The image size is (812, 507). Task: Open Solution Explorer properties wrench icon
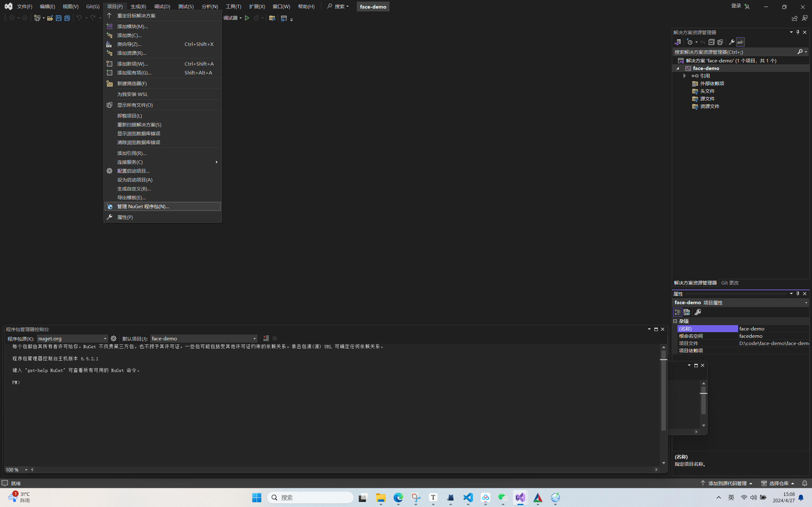coord(732,42)
